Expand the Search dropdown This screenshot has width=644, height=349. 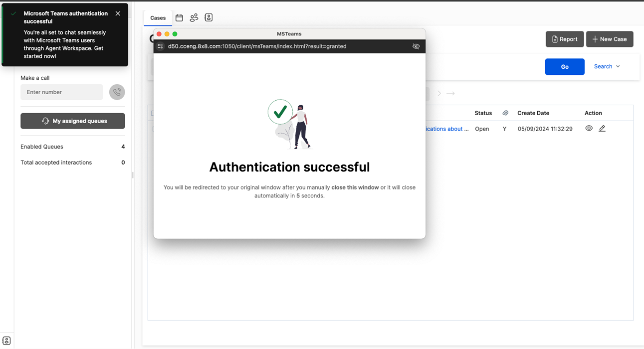(x=607, y=66)
